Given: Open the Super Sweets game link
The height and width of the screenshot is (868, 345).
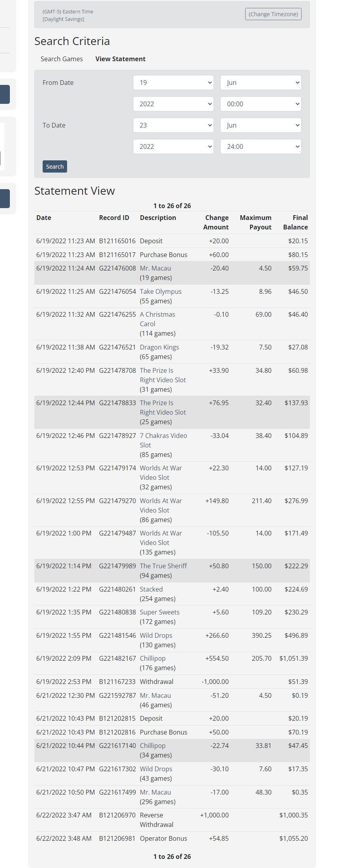Looking at the screenshot, I should pyautogui.click(x=159, y=612).
